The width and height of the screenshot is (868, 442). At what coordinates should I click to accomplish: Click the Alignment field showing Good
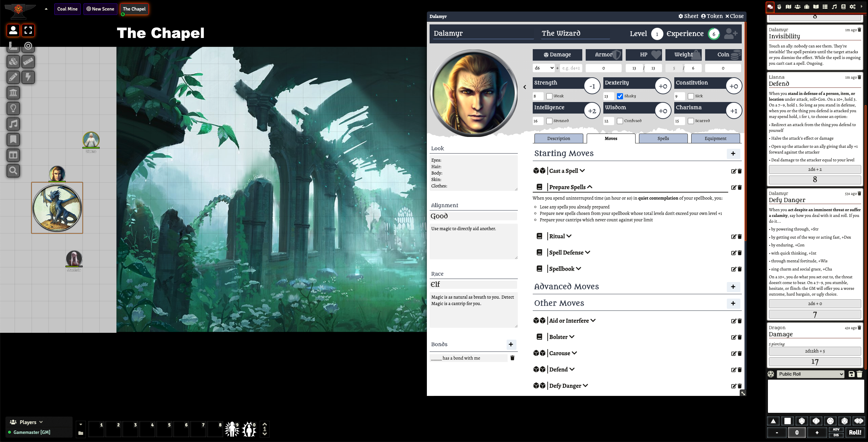pyautogui.click(x=473, y=216)
